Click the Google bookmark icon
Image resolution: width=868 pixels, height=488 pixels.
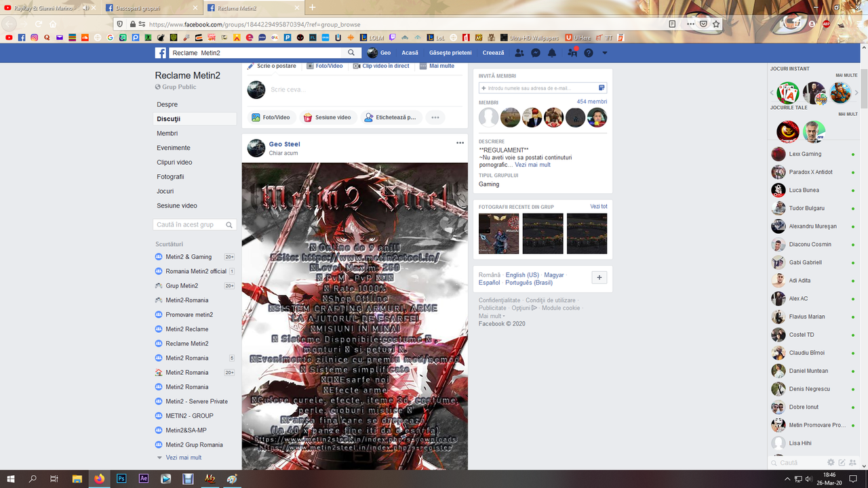coord(111,38)
